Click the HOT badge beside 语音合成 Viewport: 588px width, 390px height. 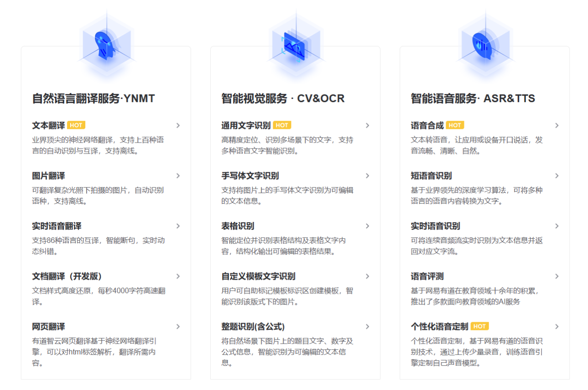(x=455, y=125)
